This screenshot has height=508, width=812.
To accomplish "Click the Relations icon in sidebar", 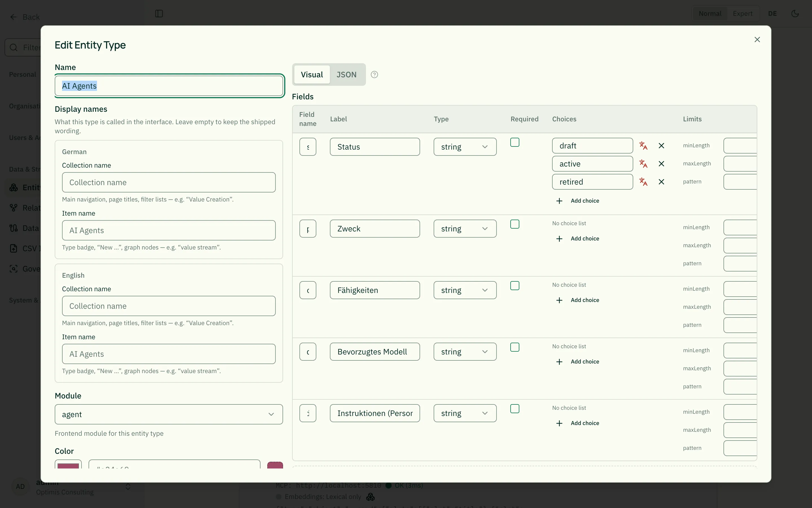I will click(14, 208).
